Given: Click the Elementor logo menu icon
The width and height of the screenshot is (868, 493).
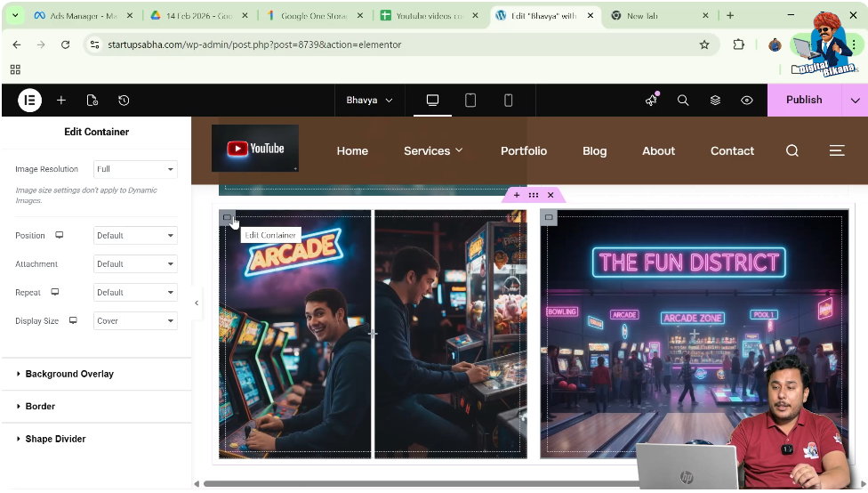Looking at the screenshot, I should pyautogui.click(x=29, y=101).
